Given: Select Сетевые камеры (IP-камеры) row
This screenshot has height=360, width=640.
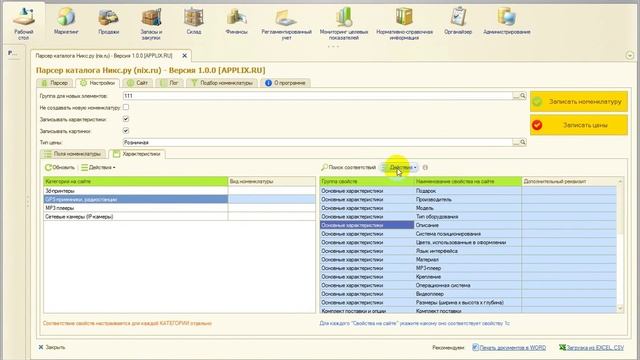Looking at the screenshot, I should 180,216.
